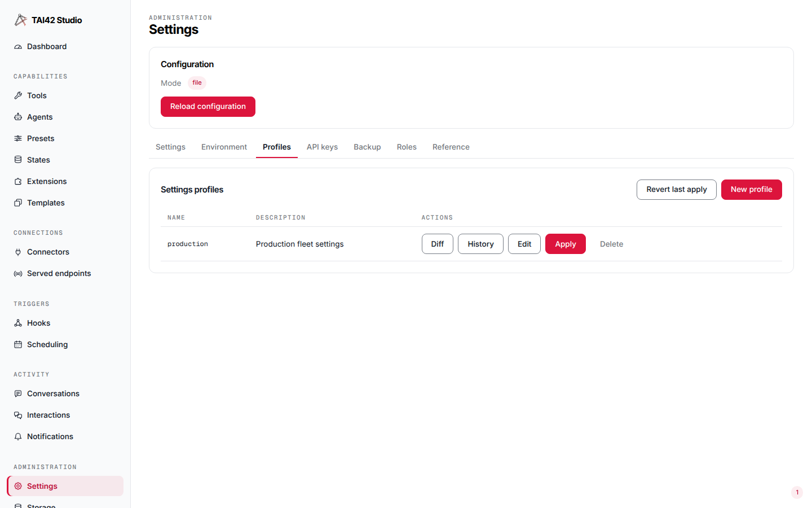This screenshot has width=812, height=508.
Task: Click the Tools wrench icon
Action: tap(18, 96)
